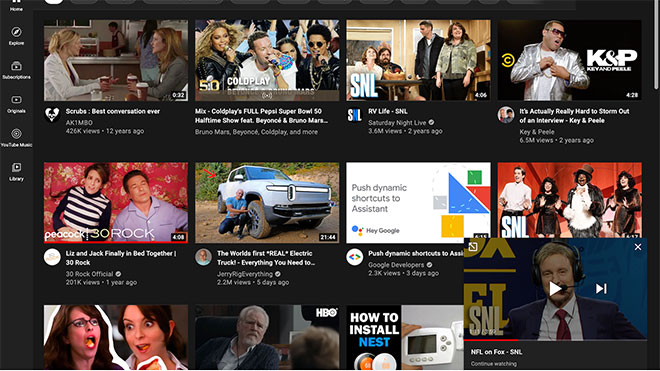
Task: Expand the miniplayer to full view
Action: (x=473, y=247)
